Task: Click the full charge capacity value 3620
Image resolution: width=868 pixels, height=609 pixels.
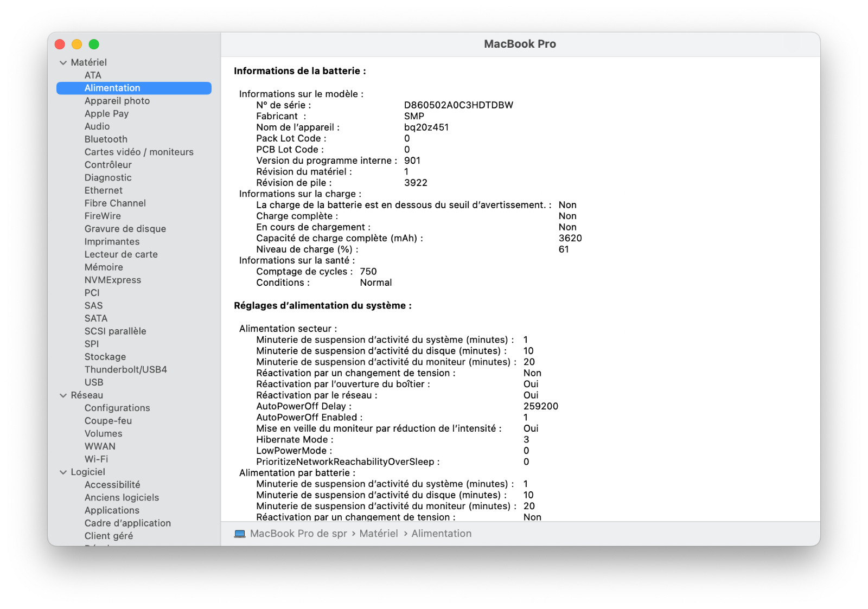Action: 570,238
